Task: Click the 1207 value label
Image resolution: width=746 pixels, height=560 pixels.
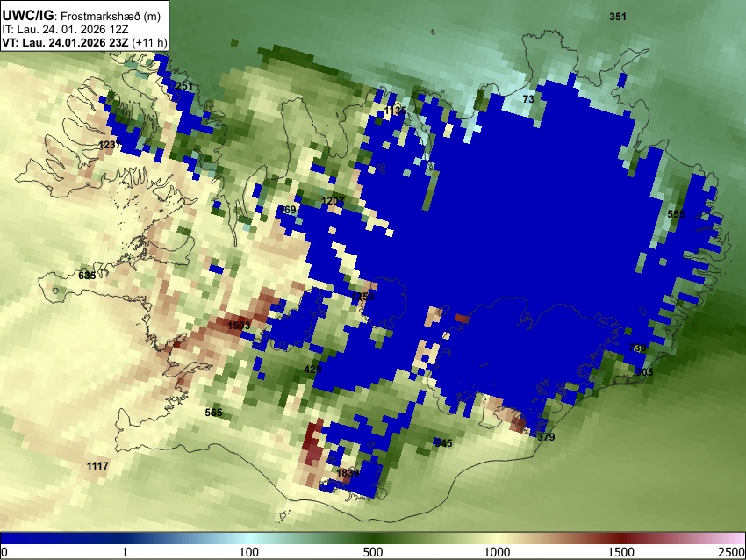Action: (x=333, y=201)
